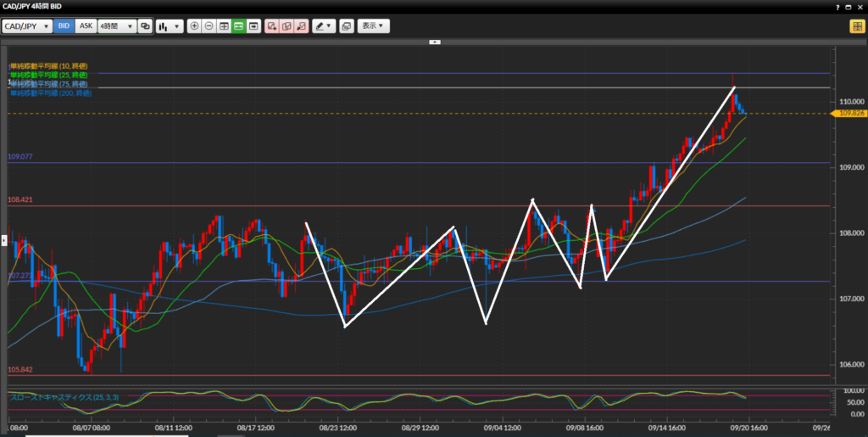The height and width of the screenshot is (437, 868).
Task: Open the CAD/JPY currency pair dropdown
Action: pyautogui.click(x=26, y=26)
